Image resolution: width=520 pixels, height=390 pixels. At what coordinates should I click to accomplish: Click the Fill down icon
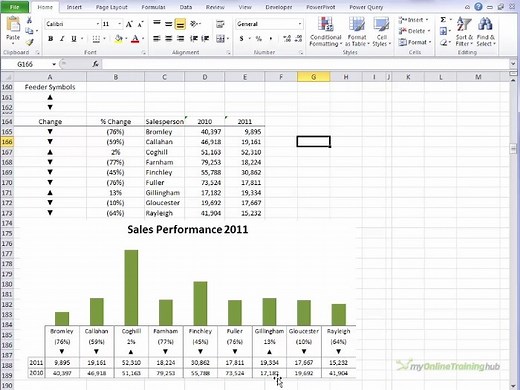click(x=443, y=31)
